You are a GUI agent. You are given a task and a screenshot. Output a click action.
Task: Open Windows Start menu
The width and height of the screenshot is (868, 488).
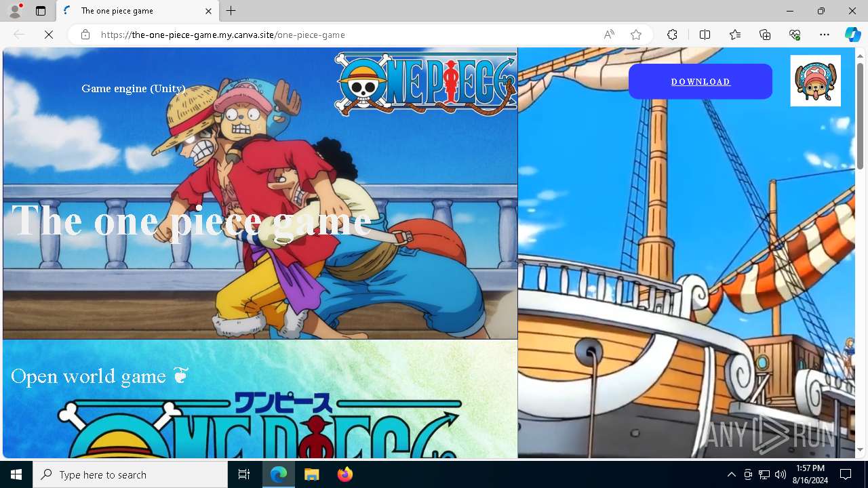click(16, 474)
